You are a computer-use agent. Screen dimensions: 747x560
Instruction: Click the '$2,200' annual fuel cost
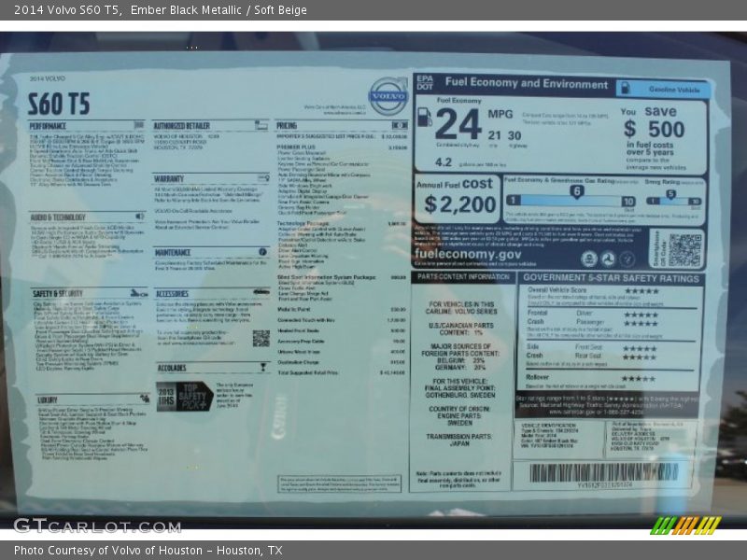[459, 204]
